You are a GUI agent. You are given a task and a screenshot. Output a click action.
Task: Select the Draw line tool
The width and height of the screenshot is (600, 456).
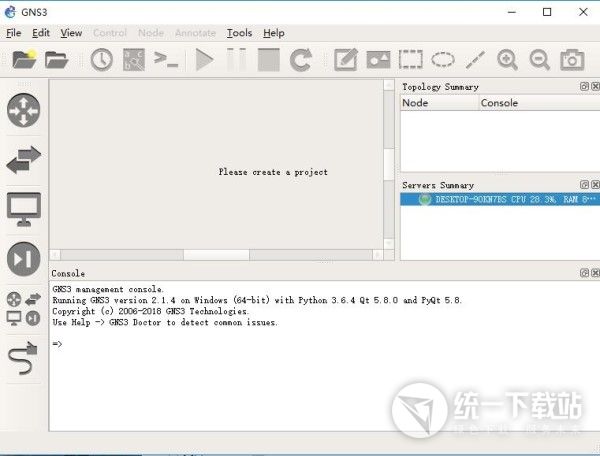475,60
